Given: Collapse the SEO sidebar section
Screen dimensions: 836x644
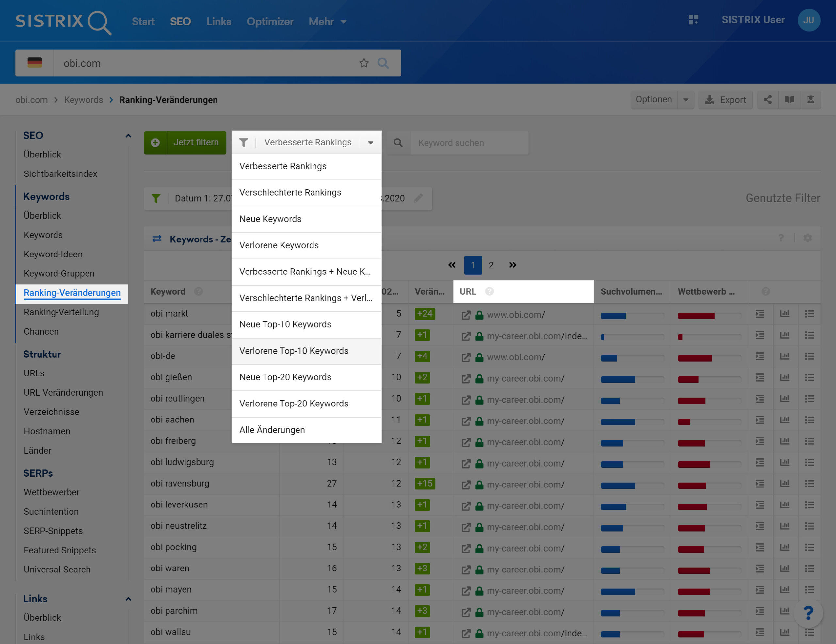Looking at the screenshot, I should 128,136.
